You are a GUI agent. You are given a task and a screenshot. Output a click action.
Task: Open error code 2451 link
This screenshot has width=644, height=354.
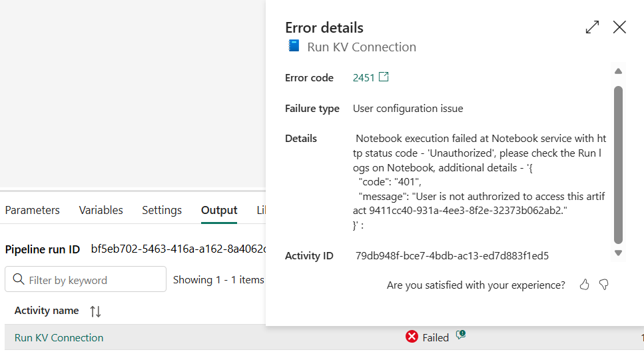tap(364, 78)
